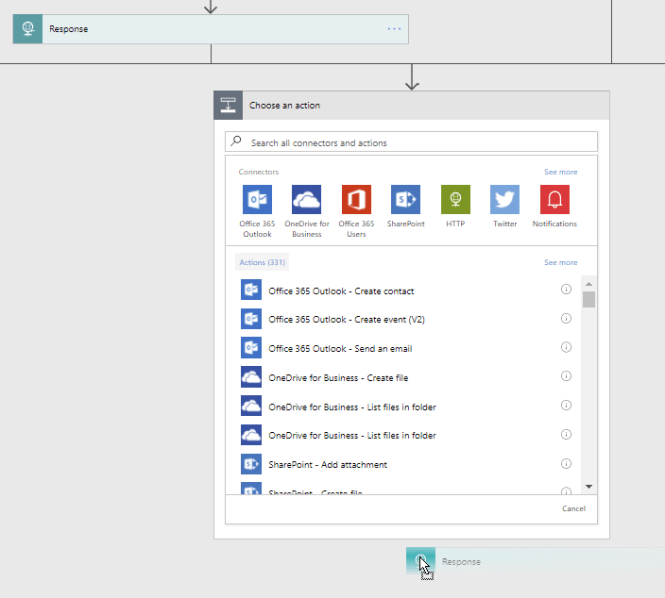The width and height of the screenshot is (665, 598).
Task: Show info for Create contact action
Action: coord(566,289)
